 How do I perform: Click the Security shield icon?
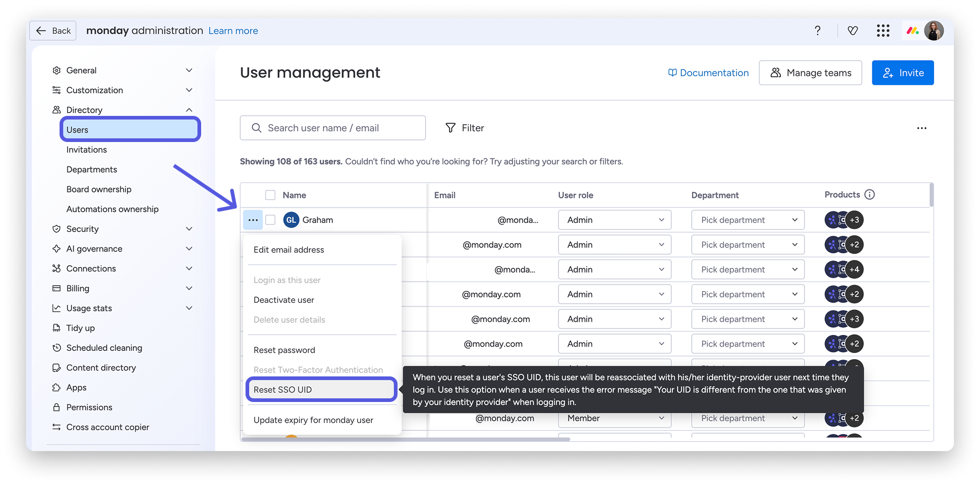point(56,229)
